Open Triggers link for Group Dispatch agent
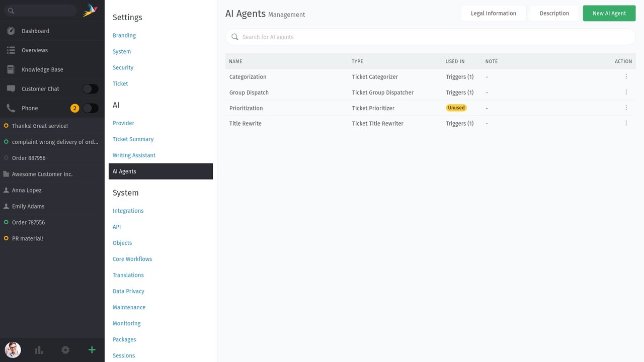Viewport: 644px width, 362px height. click(459, 93)
